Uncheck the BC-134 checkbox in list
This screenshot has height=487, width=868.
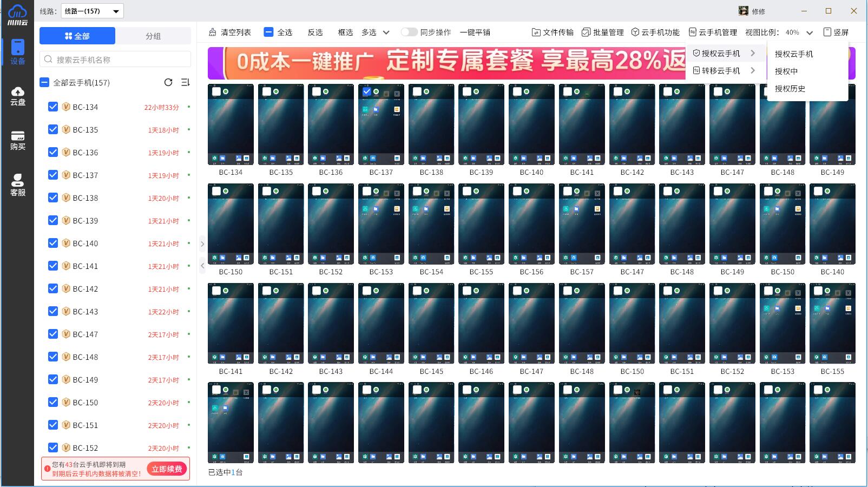click(x=53, y=107)
